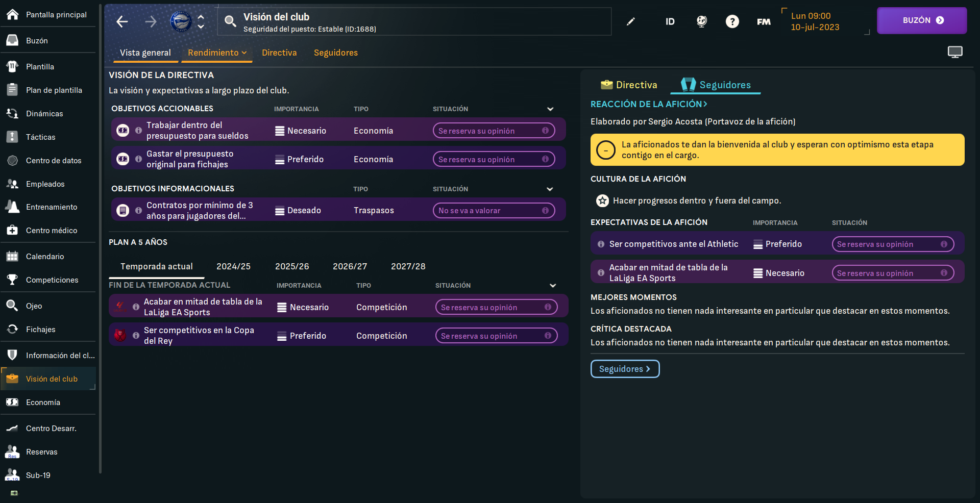
Task: Click info icon beside Ser competitivos ante el Athletic
Action: (601, 244)
